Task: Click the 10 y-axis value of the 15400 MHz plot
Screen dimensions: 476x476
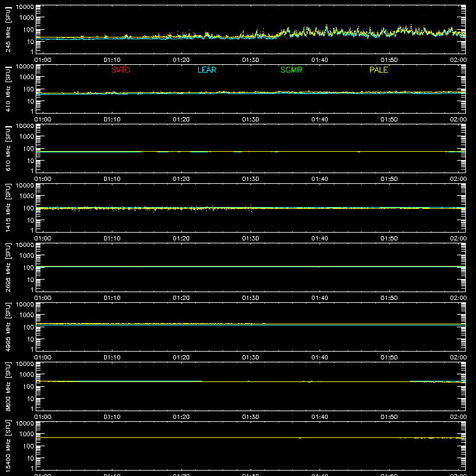Action: 30,458
